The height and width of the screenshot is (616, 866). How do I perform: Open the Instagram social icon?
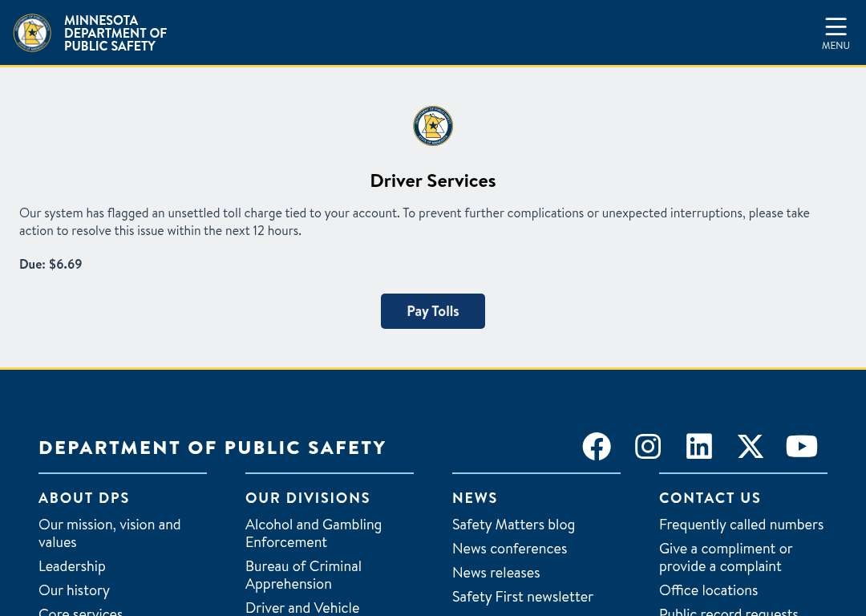coord(648,447)
